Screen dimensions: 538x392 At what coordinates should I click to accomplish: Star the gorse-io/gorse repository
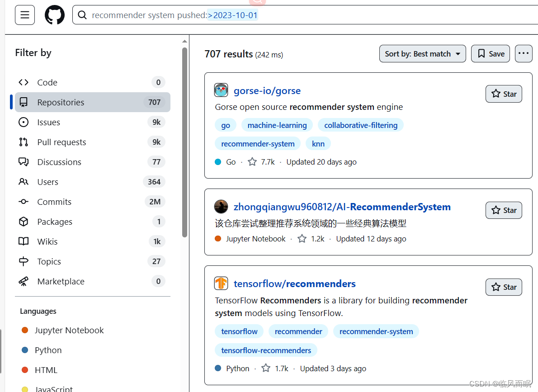[504, 94]
